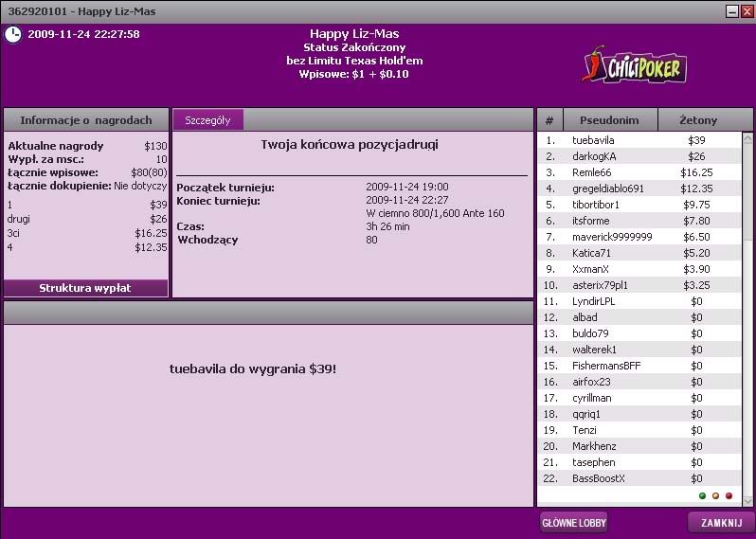Select player maverick9999999 row
The image size is (756, 539).
612,237
